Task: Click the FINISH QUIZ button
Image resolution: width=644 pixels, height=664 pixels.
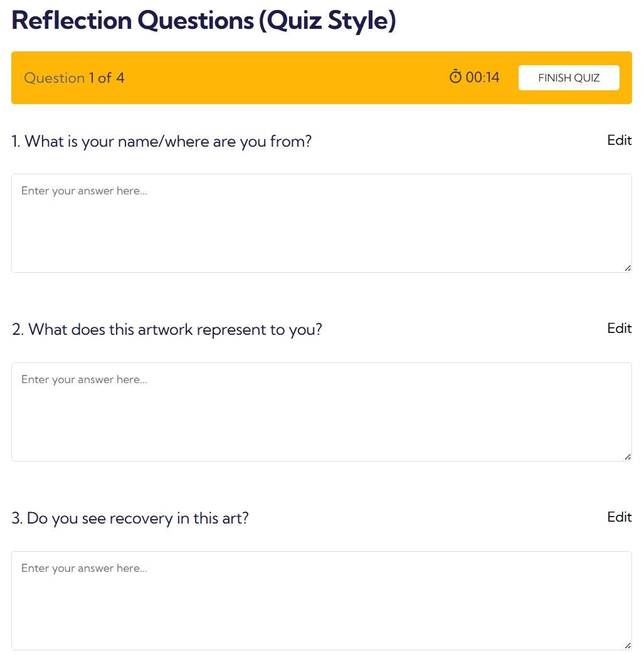Action: (568, 78)
